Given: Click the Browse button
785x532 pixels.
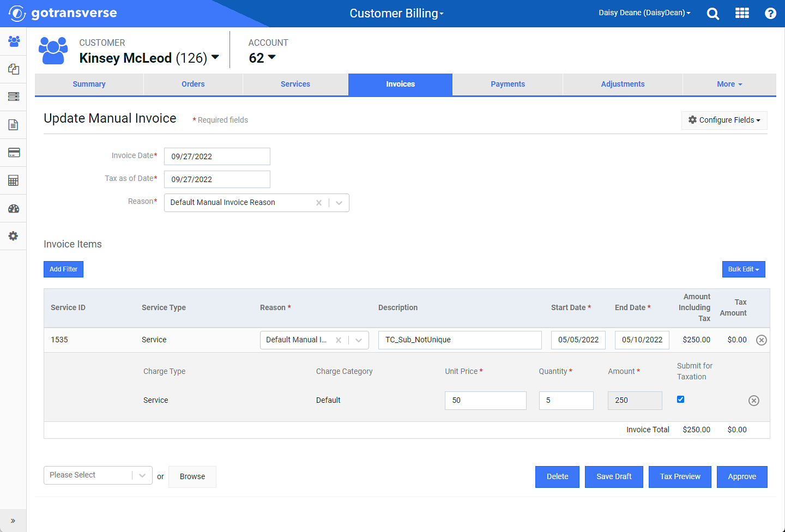Looking at the screenshot, I should [192, 477].
